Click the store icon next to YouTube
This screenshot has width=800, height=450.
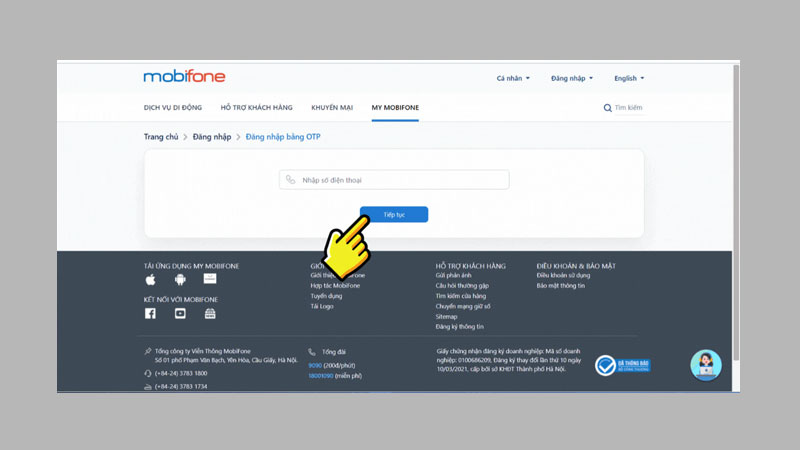210,313
